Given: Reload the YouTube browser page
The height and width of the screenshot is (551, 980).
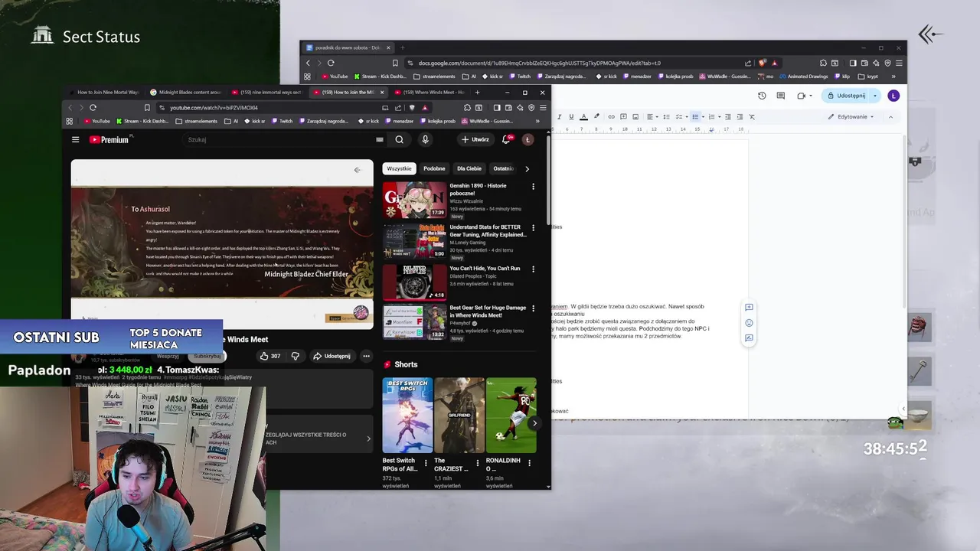Looking at the screenshot, I should pos(93,108).
